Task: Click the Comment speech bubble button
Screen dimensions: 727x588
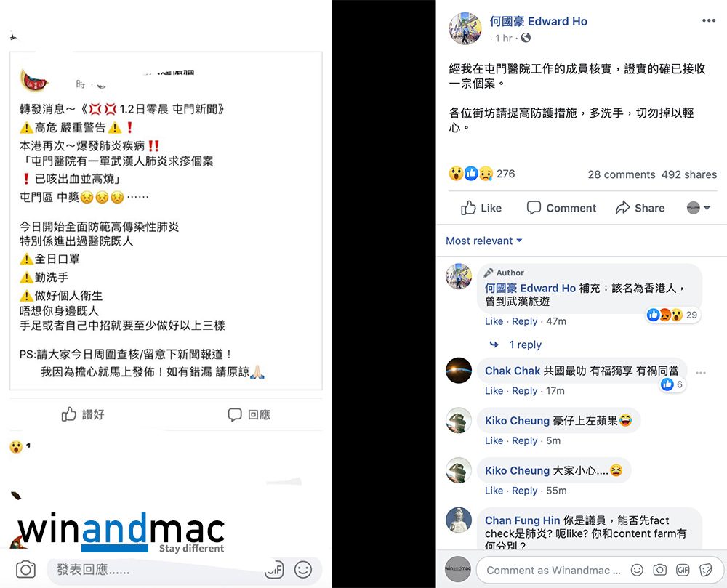Action: (x=561, y=208)
